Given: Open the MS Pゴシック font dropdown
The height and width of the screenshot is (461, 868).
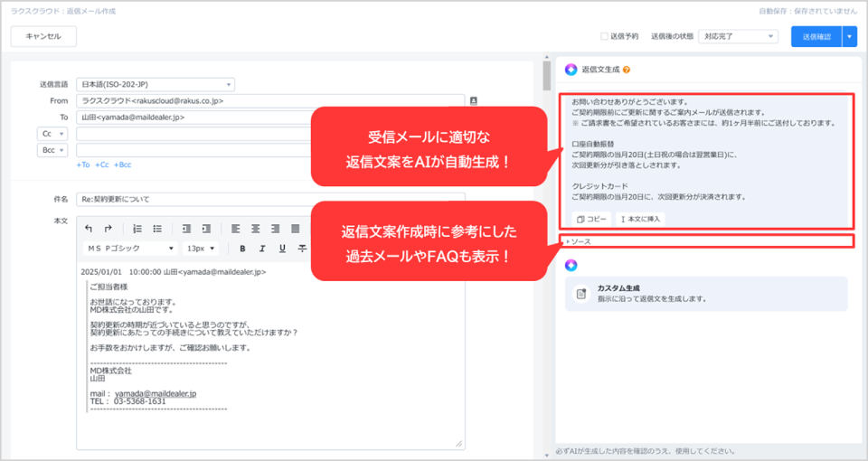Looking at the screenshot, I should point(130,249).
